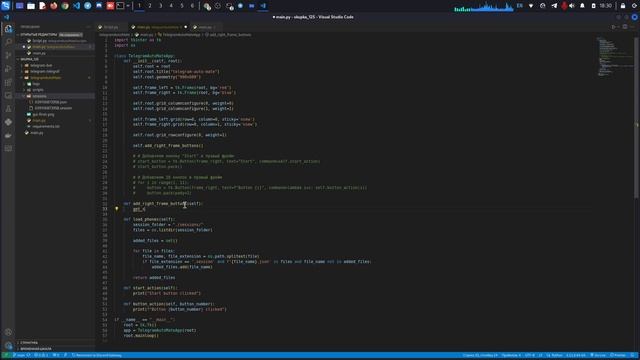Open notifications bell in the status bar
Screen dimensions: 640x360
tap(633, 356)
